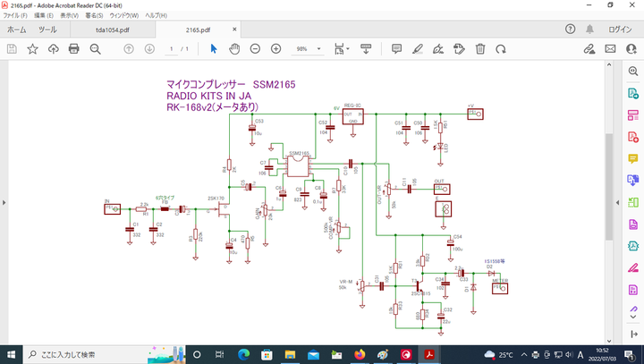Go to the ホーム home view
Image resolution: width=644 pixels, height=364 pixels.
tap(16, 30)
